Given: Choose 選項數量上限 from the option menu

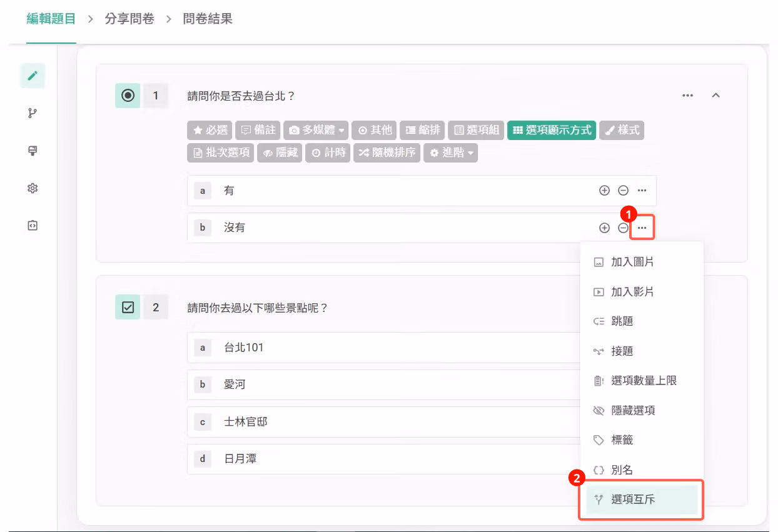Looking at the screenshot, I should click(642, 381).
